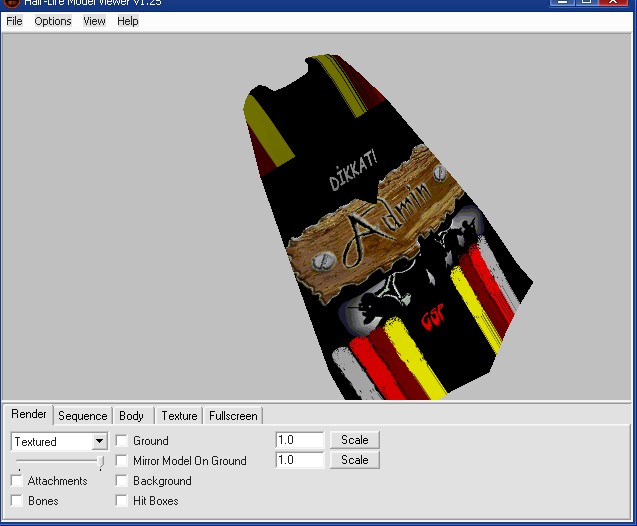The height and width of the screenshot is (526, 637).
Task: Select the Texture tab
Action: point(179,416)
